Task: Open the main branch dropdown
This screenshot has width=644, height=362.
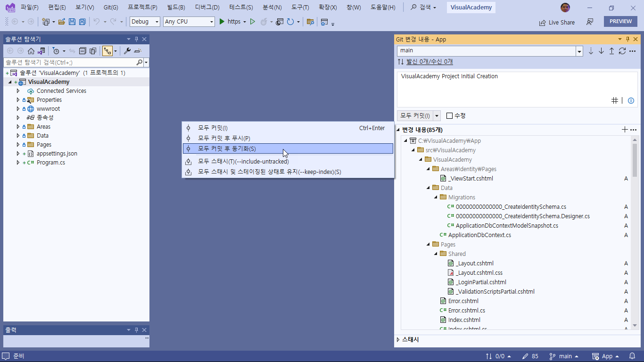Action: [x=579, y=51]
